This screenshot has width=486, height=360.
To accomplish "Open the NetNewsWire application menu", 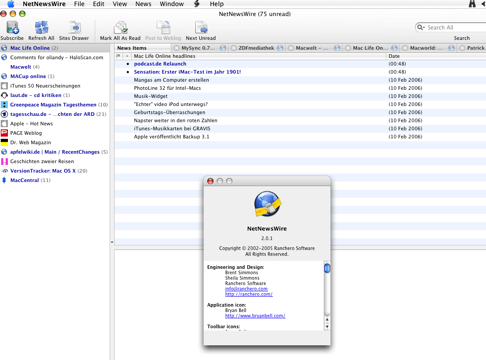I will pos(44,4).
